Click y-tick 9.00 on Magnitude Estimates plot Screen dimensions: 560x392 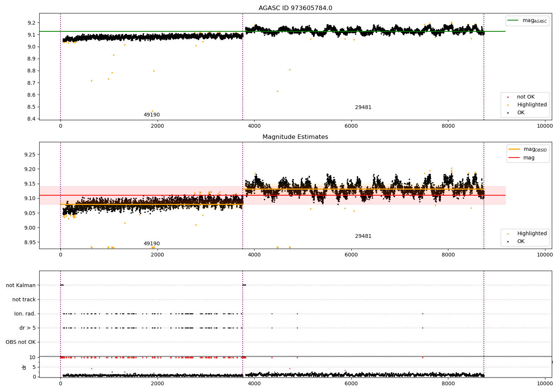[30, 228]
